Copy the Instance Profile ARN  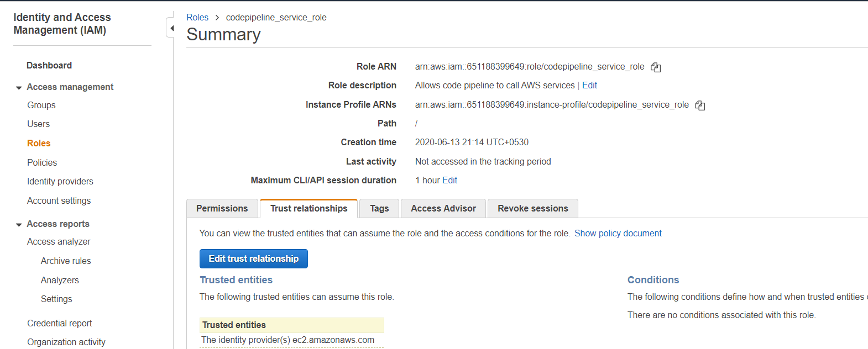point(700,105)
